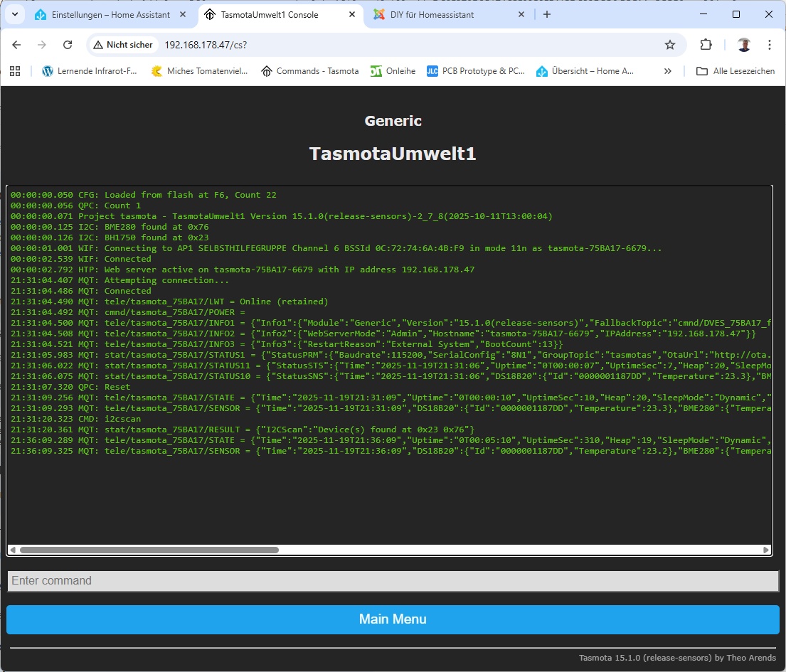
Task: Expand the tab search dropdown arrow
Action: 15,14
